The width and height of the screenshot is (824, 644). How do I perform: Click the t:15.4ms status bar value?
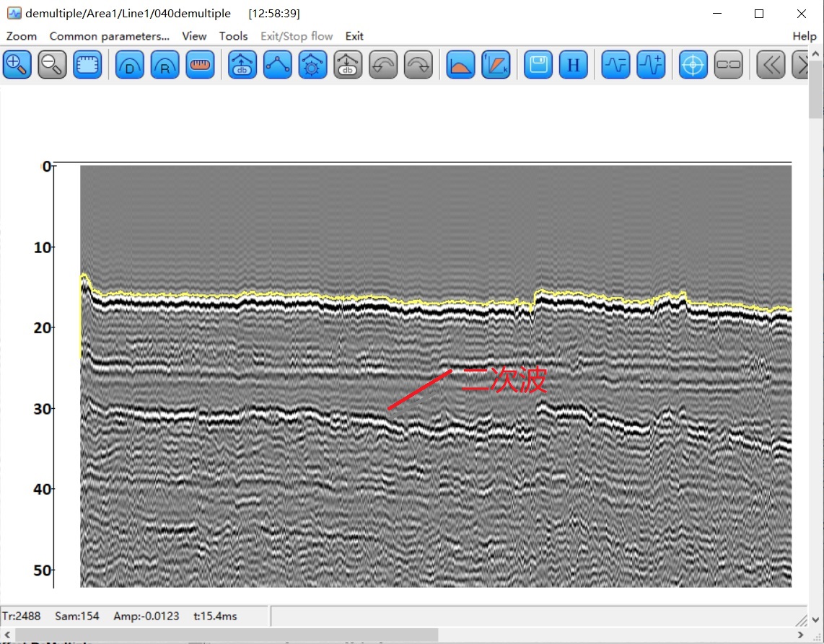click(x=215, y=616)
